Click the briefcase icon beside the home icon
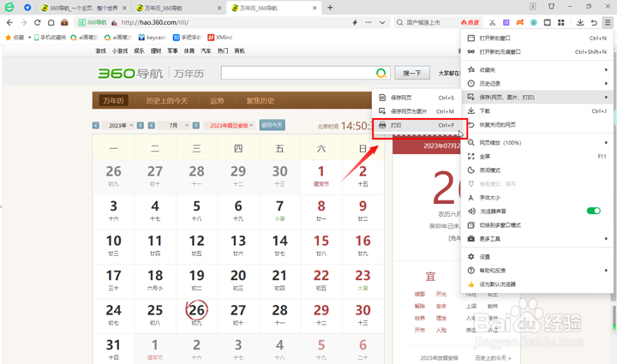Image resolution: width=617 pixels, height=364 pixels. (x=64, y=22)
